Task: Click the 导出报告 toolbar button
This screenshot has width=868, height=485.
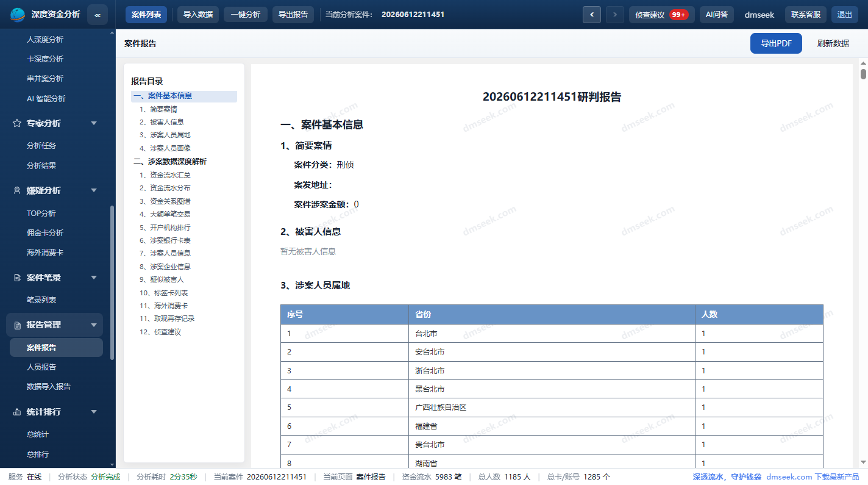Action: tap(293, 15)
